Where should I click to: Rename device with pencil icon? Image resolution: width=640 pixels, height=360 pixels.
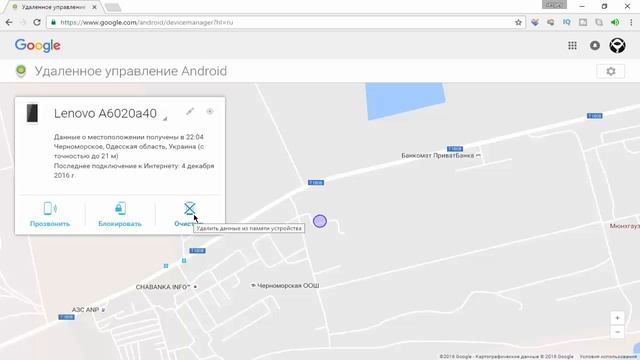coord(190,111)
